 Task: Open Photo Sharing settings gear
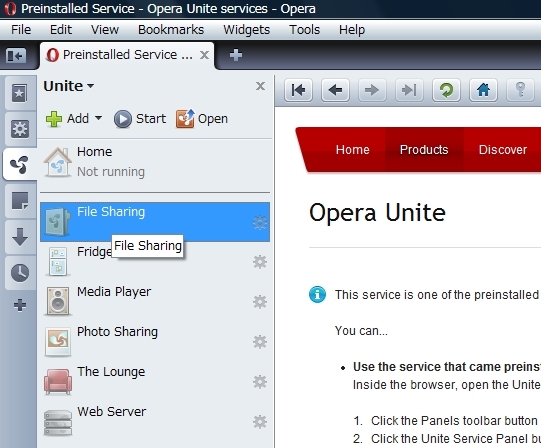260,342
